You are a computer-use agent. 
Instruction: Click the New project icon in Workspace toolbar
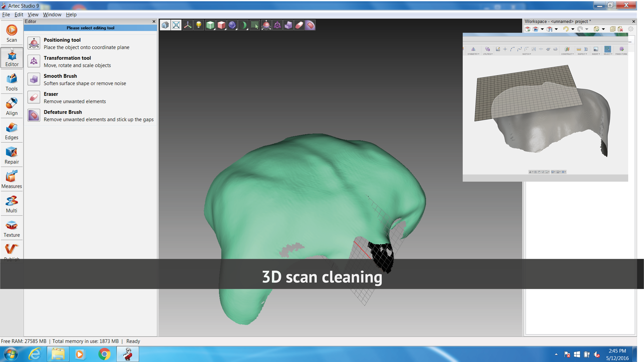528,29
